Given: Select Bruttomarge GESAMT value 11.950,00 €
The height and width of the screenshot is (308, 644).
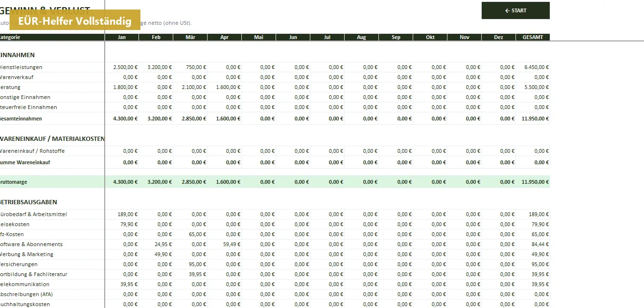Looking at the screenshot, I should tap(533, 182).
